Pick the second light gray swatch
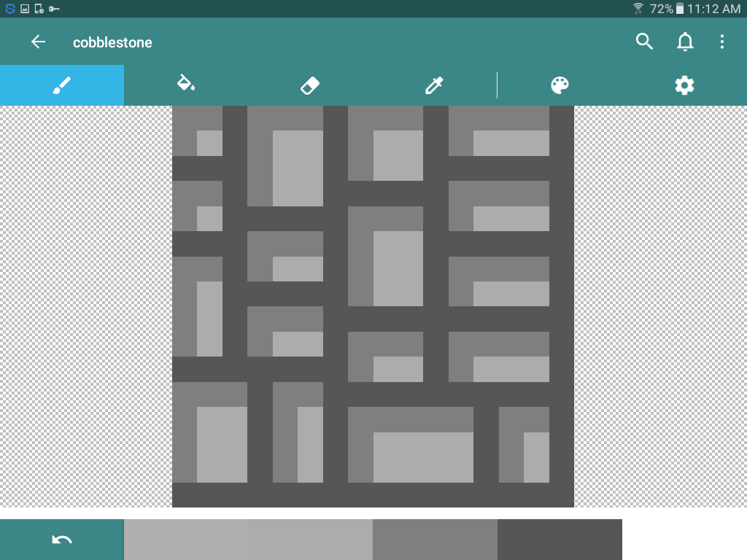Viewport: 747px width, 560px height. point(310,540)
